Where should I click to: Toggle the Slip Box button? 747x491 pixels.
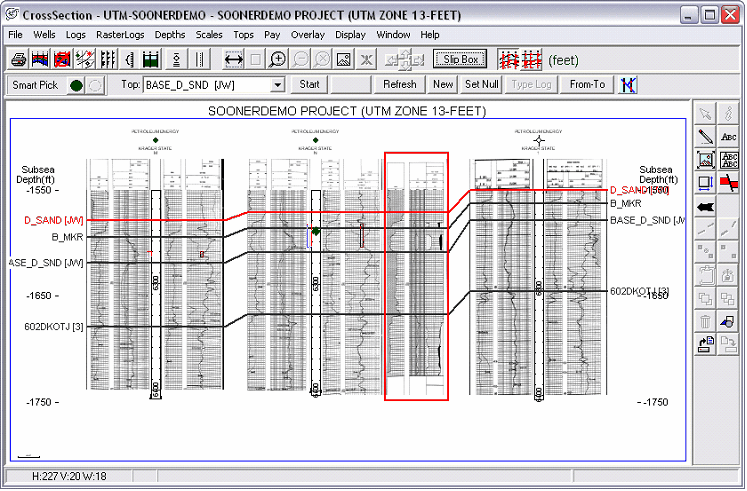pos(460,59)
